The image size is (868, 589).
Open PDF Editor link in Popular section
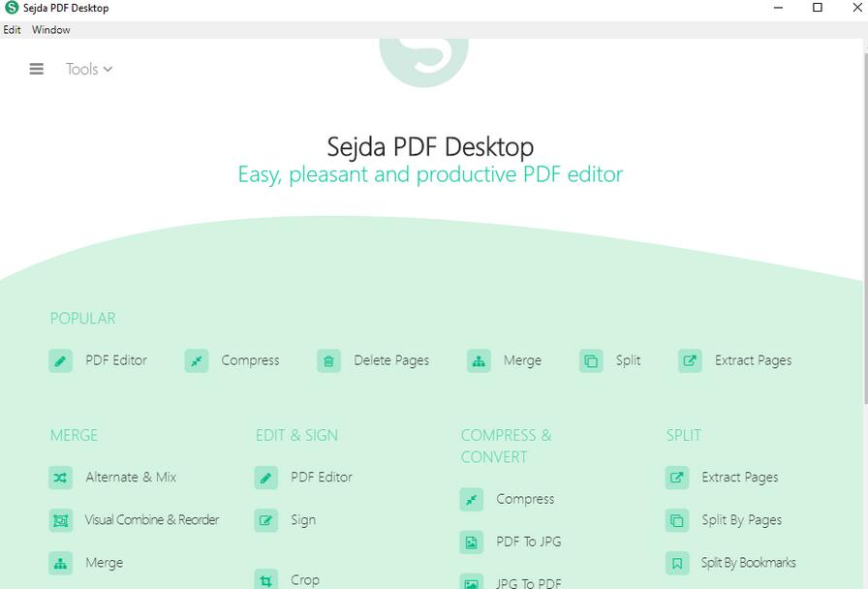coord(116,360)
